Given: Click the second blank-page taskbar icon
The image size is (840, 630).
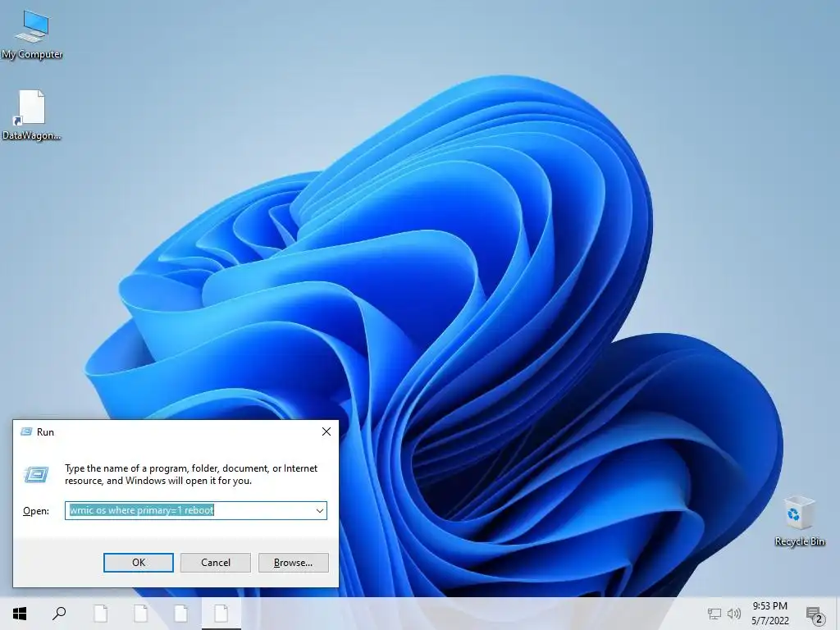Looking at the screenshot, I should click(x=140, y=614).
